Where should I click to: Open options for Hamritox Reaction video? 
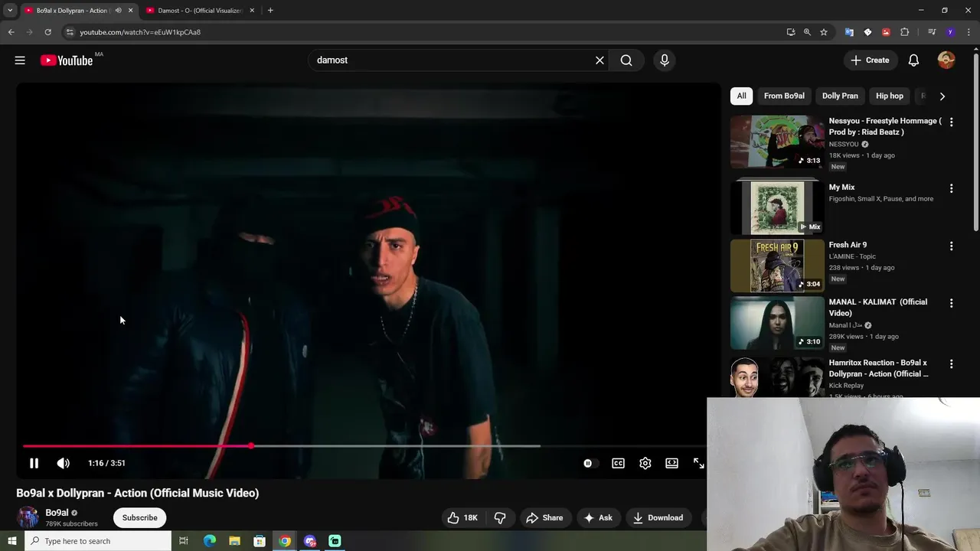[951, 364]
